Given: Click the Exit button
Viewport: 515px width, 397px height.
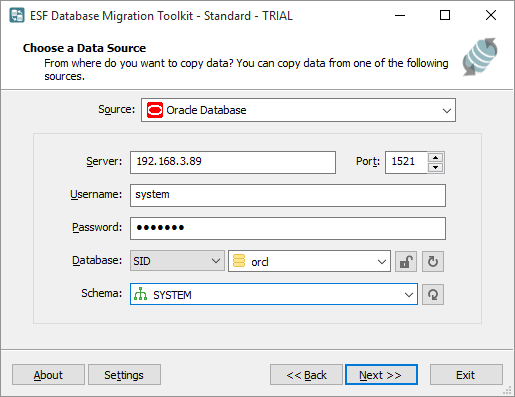Looking at the screenshot, I should tap(466, 375).
